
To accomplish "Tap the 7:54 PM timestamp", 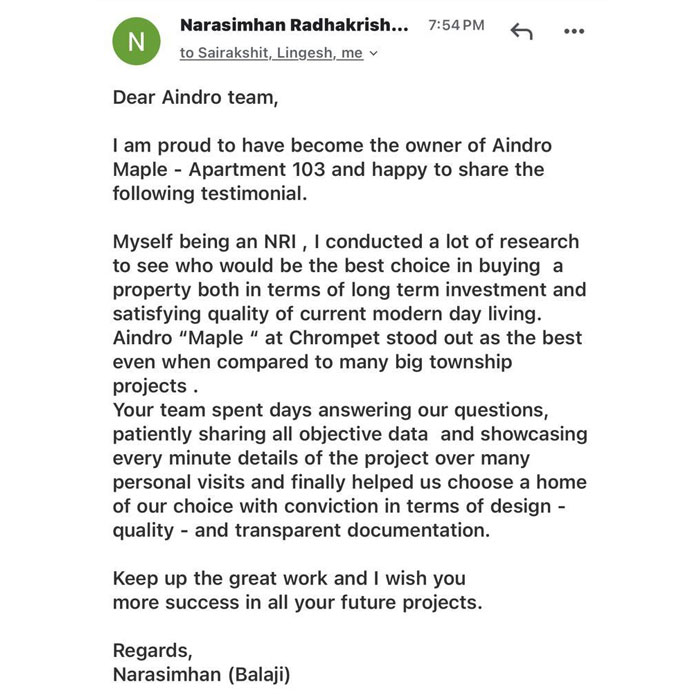I will [456, 25].
